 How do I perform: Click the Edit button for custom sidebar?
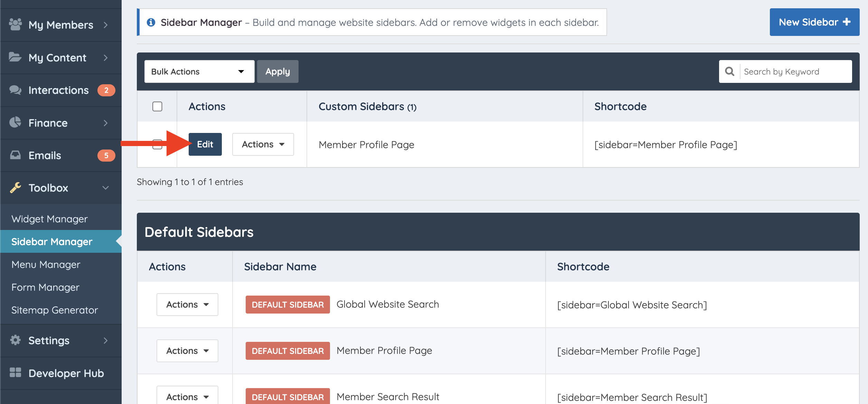coord(205,144)
